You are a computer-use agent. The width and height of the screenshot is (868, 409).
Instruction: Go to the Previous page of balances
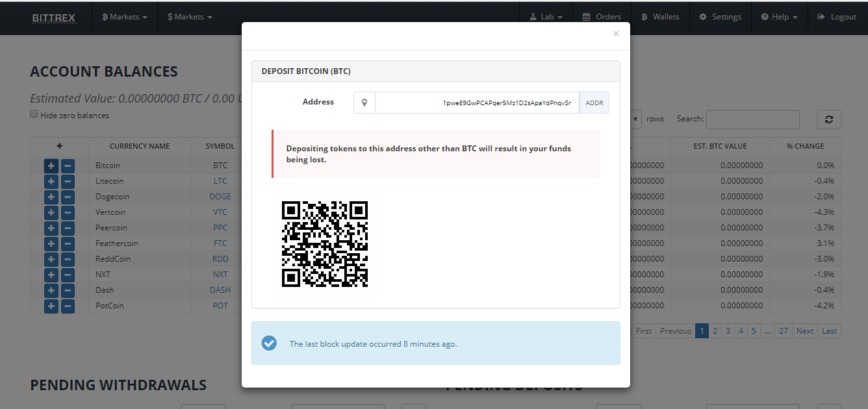(x=676, y=331)
